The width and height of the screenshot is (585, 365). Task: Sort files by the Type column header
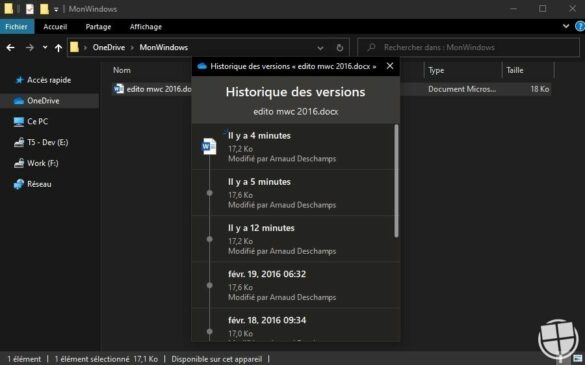point(436,70)
